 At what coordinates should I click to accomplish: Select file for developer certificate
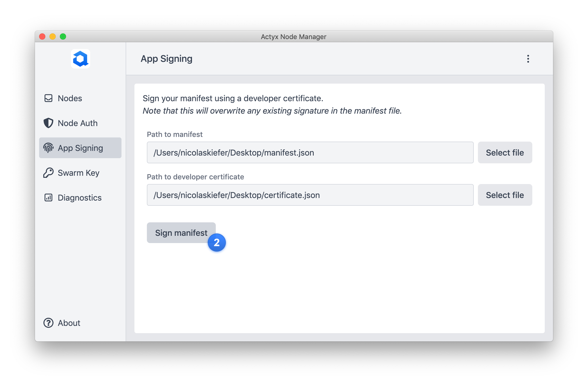pos(505,195)
